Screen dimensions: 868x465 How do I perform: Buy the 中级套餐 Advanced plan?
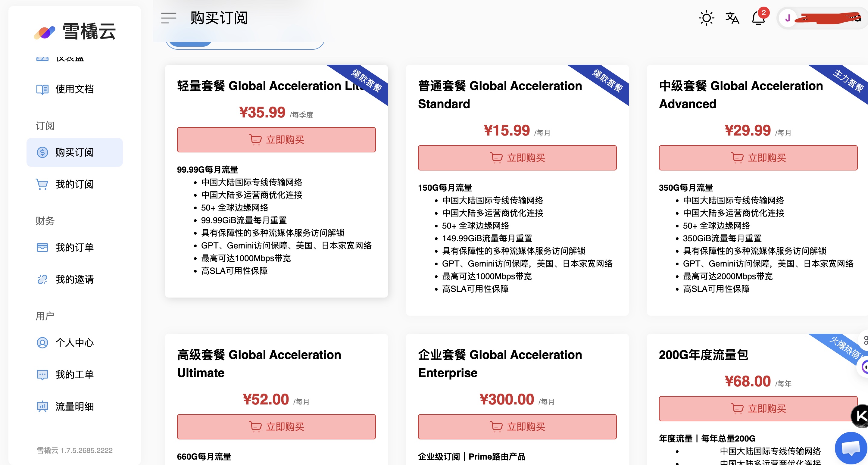758,158
